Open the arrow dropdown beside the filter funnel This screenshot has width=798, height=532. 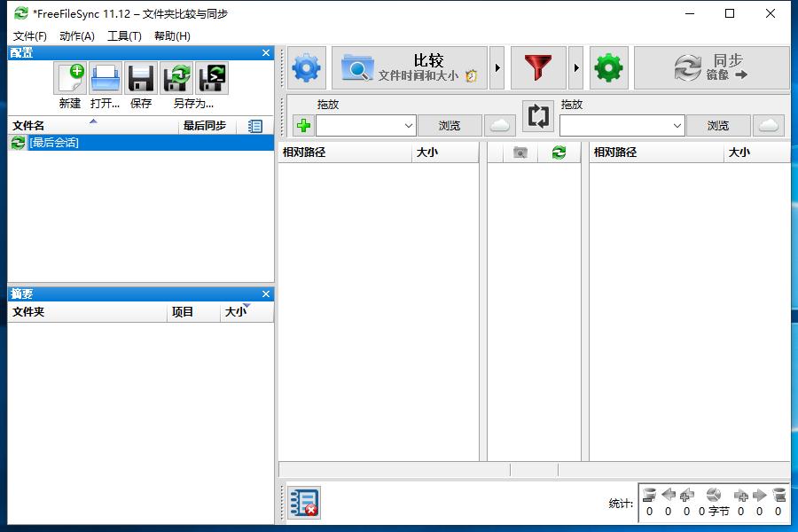point(575,67)
